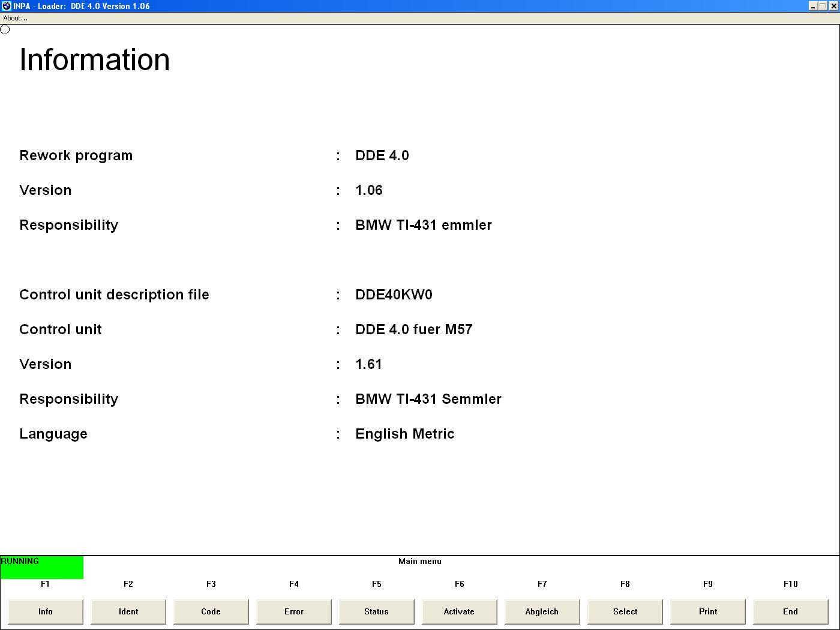Click the value BMW TI-431 emmler
Viewport: 840px width, 630px height.
[424, 225]
